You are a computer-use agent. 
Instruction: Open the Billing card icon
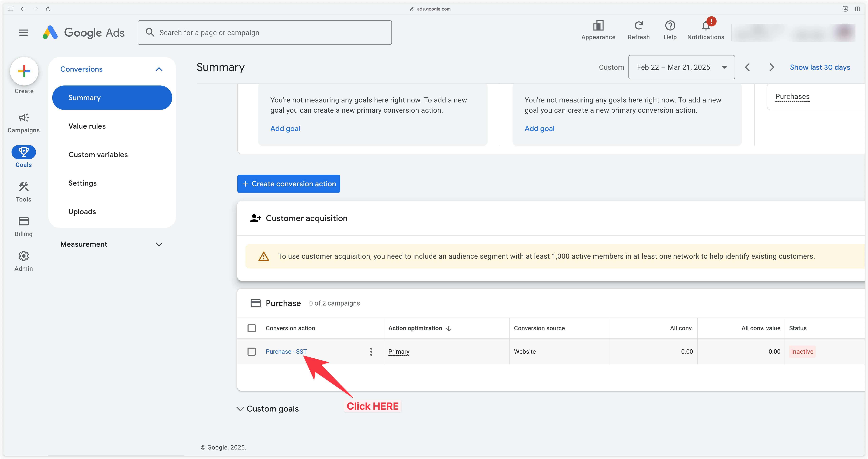[x=24, y=221]
